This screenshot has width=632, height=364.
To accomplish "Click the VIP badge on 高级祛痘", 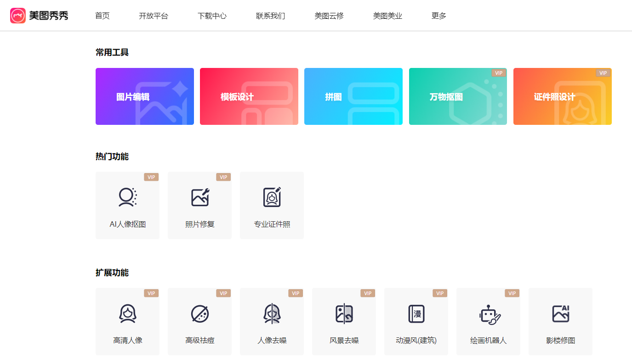I will (x=223, y=293).
